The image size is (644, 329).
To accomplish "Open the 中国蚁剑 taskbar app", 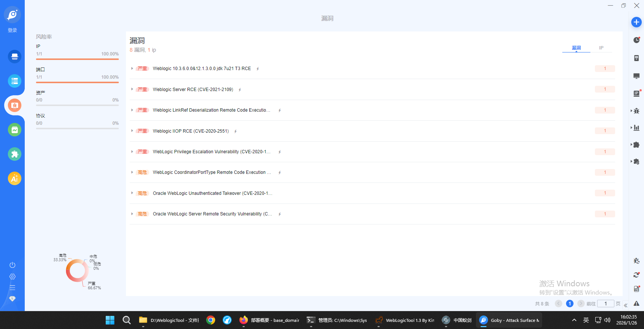I will (x=457, y=320).
